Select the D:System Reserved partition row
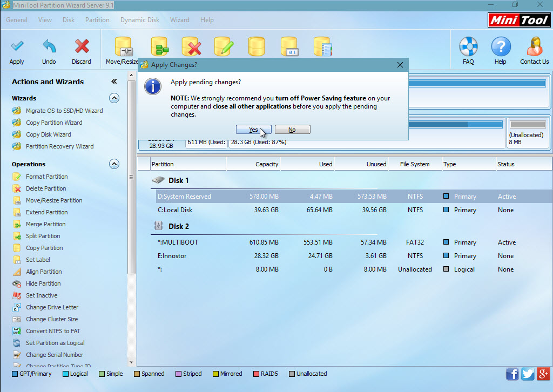 [x=354, y=197]
